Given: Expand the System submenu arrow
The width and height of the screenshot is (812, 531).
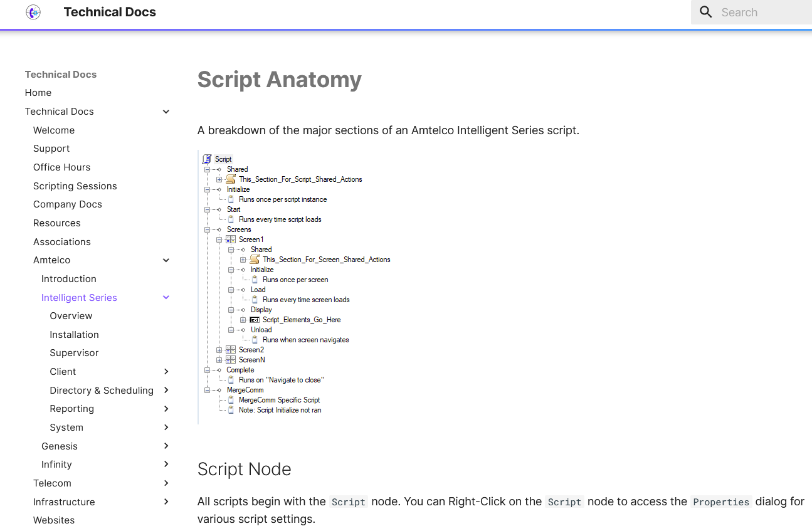Looking at the screenshot, I should coord(166,428).
